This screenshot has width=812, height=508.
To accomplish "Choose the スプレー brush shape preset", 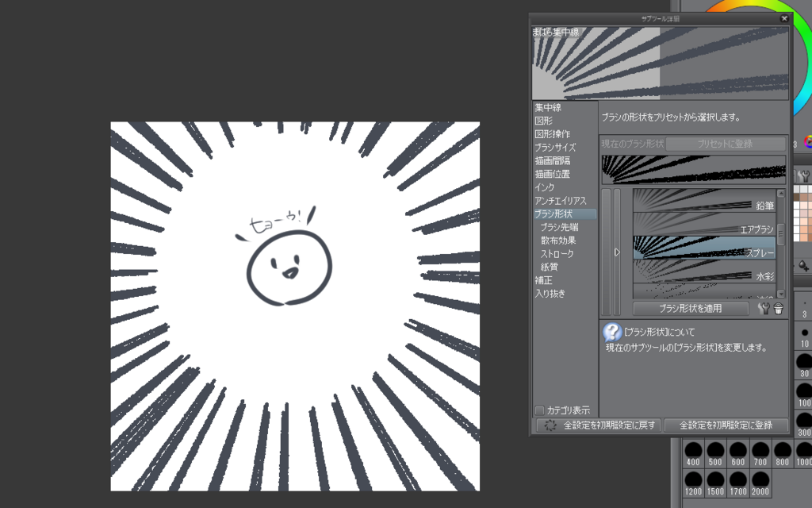I will pyautogui.click(x=704, y=248).
